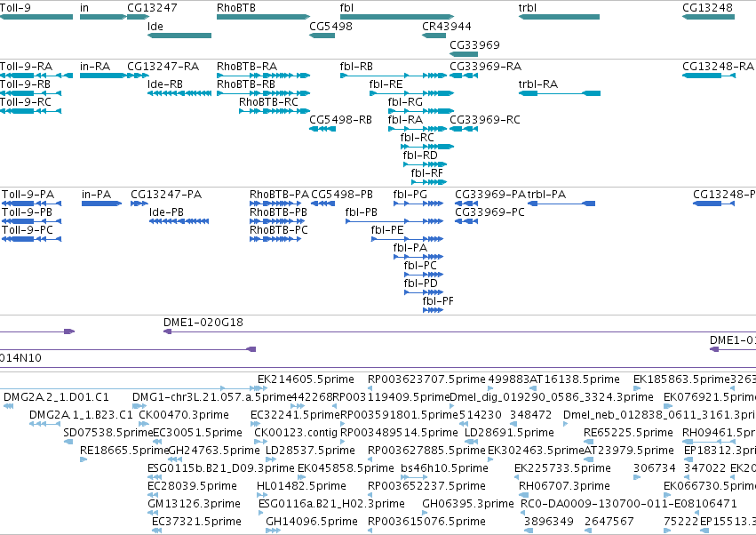Select the RhoBTB gene bar
The image size is (756, 535).
(x=263, y=17)
